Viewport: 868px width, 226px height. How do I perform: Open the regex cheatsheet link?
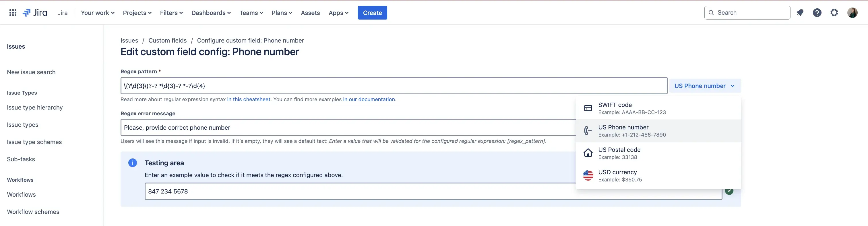click(x=248, y=99)
